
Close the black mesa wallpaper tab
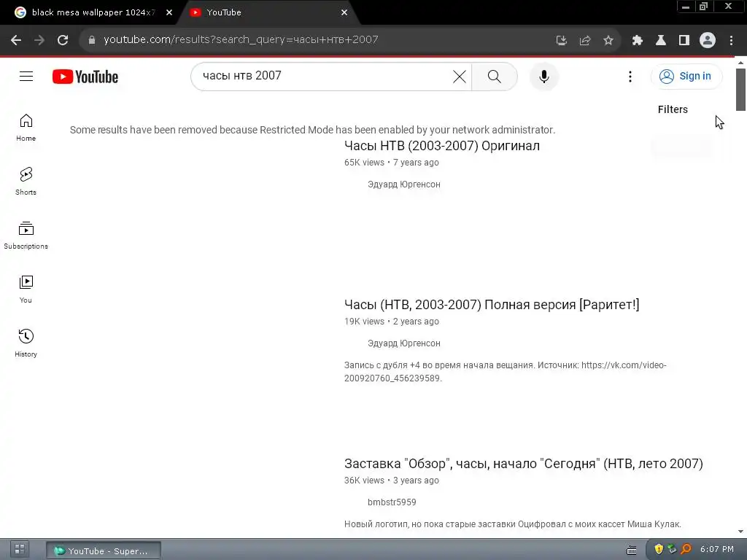click(169, 12)
